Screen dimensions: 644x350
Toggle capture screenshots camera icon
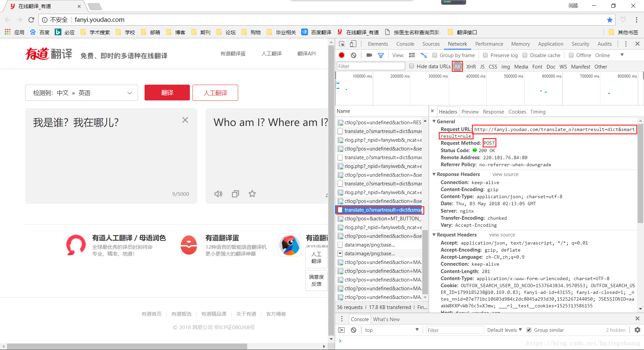[369, 55]
